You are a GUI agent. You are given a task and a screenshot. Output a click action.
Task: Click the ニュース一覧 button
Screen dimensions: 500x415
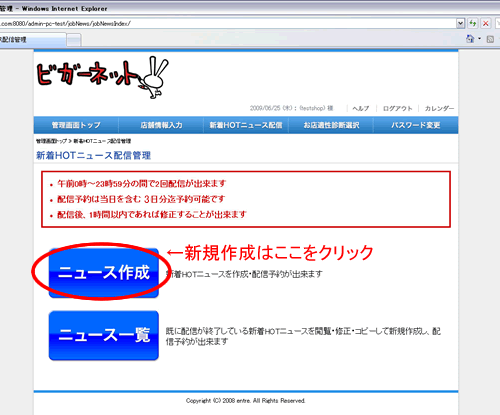(104, 335)
